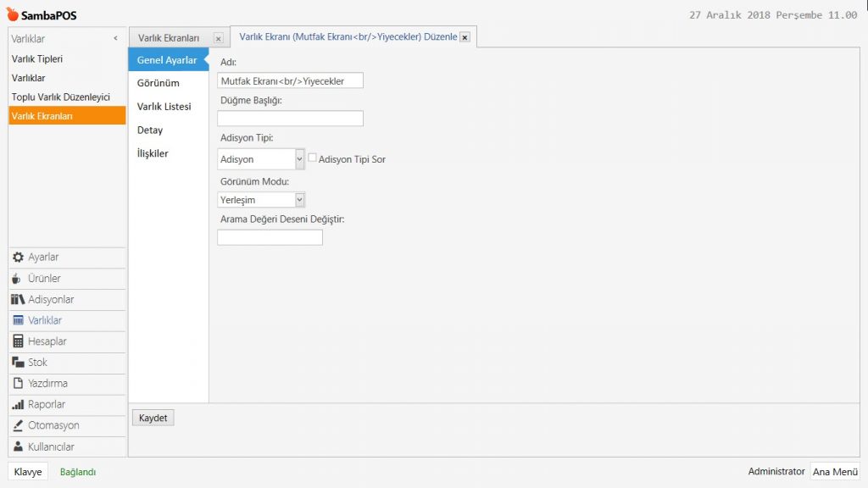868x488 pixels.
Task: Open the Varlık Listesi tab
Action: 164,107
